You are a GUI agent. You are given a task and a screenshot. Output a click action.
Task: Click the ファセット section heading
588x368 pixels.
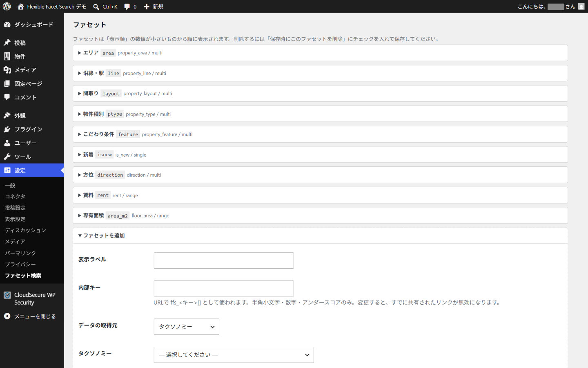tap(89, 25)
